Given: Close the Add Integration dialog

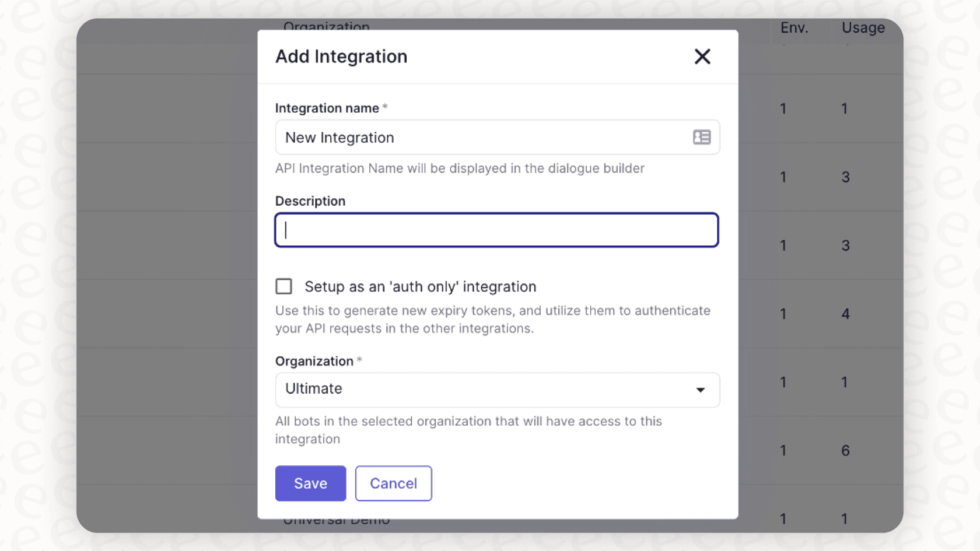Looking at the screenshot, I should coord(702,57).
